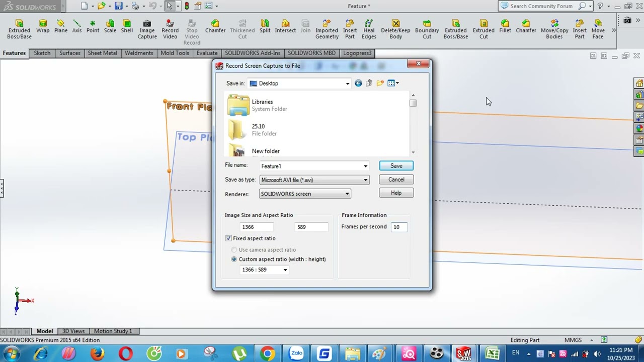Open the View Menu dropdown in the dialog

pyautogui.click(x=393, y=83)
